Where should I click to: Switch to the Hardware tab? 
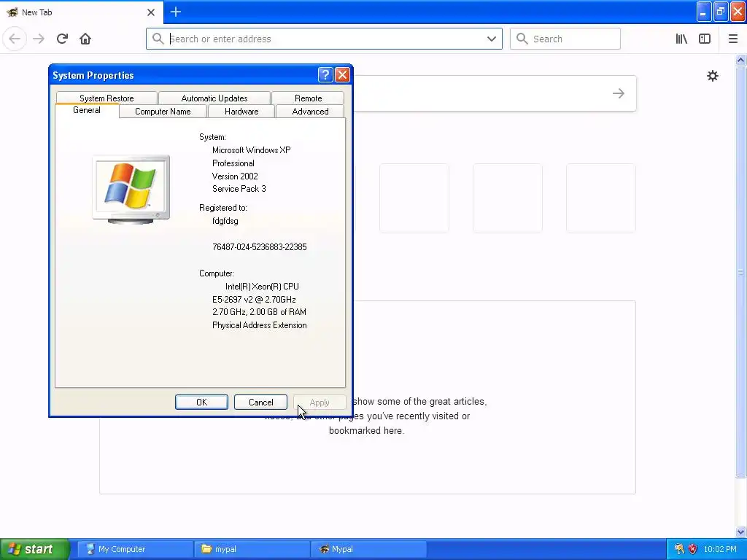(x=241, y=112)
